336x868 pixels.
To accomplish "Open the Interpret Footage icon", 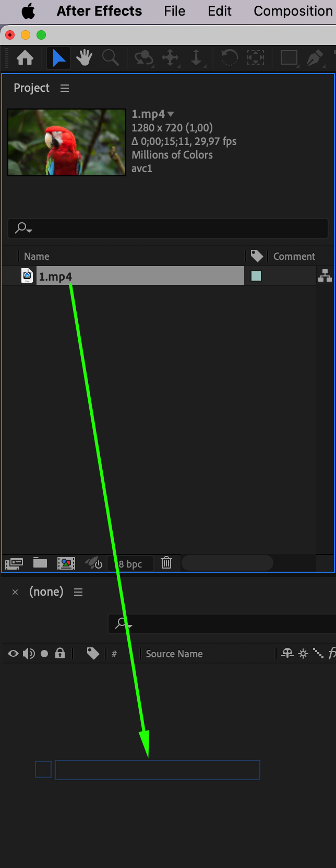I will click(x=14, y=563).
